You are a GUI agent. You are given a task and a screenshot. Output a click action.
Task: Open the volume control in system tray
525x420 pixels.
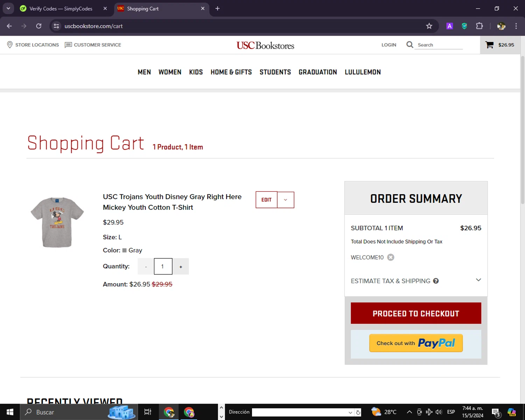(439, 412)
